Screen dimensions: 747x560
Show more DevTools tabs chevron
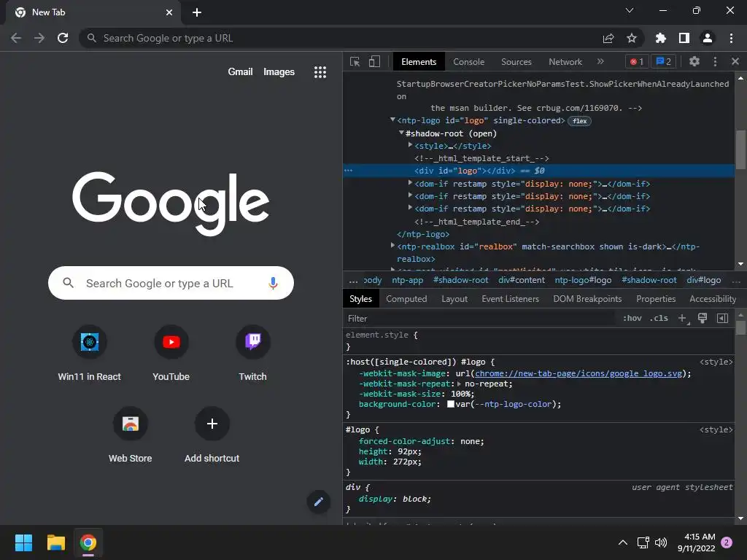[600, 61]
